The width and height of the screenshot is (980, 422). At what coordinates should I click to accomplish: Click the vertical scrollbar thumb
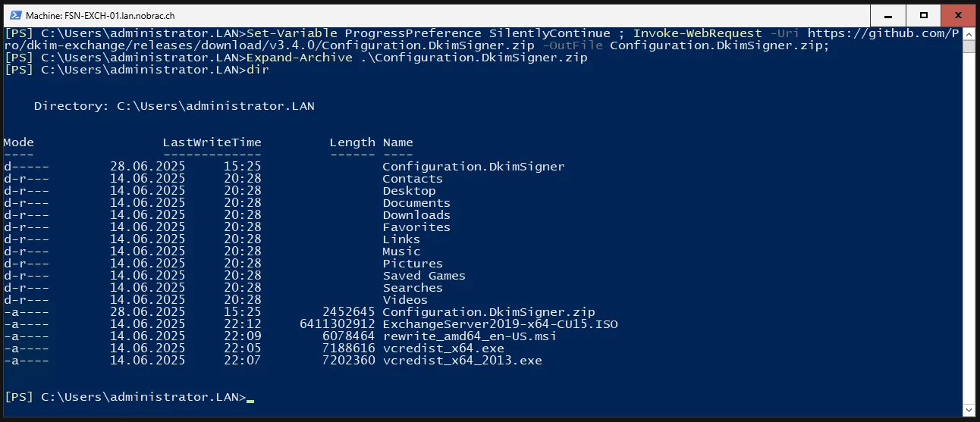pos(969,47)
